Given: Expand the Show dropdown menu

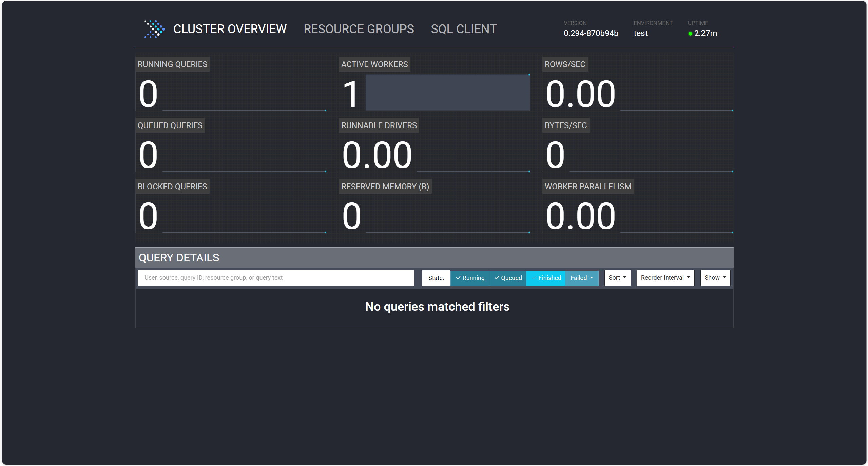Looking at the screenshot, I should [715, 278].
